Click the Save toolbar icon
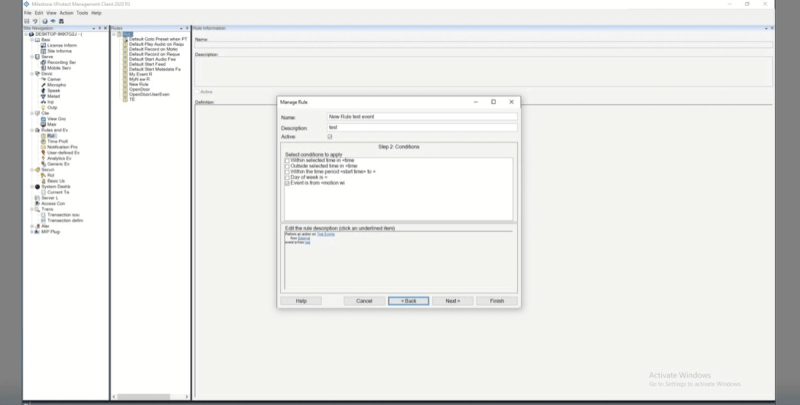 27,21
